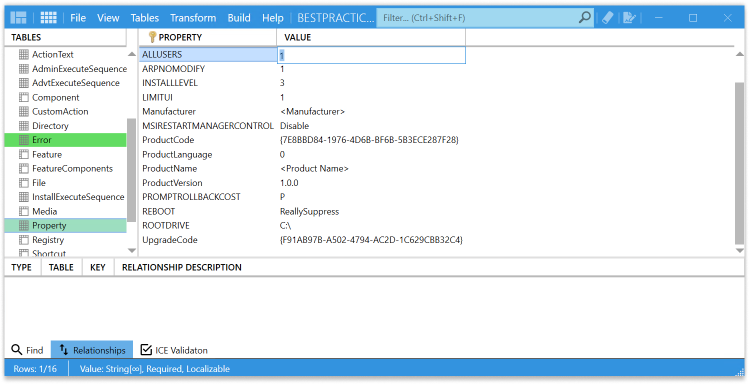Click the CustomAction table icon
The width and height of the screenshot is (749, 384).
point(23,111)
